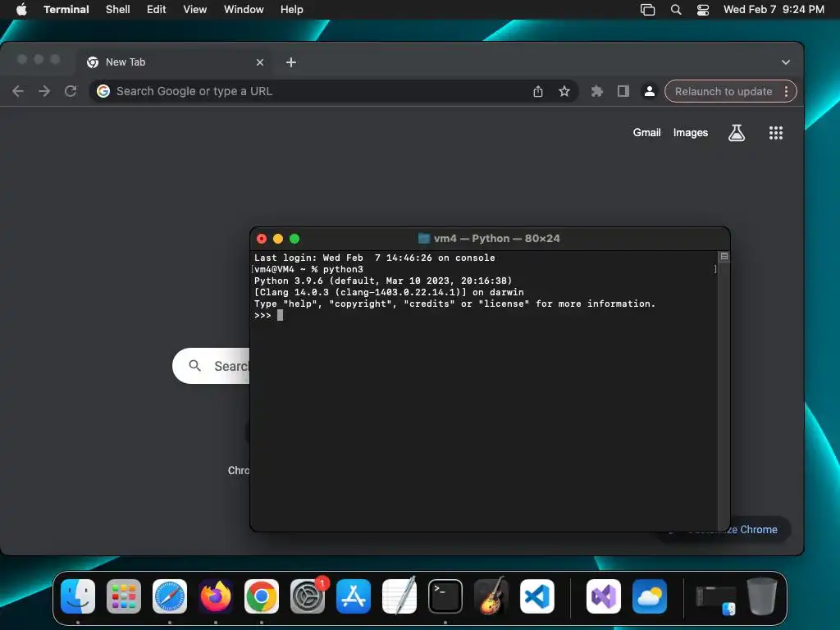This screenshot has height=630, width=840.
Task: Open the Help menu
Action: (x=291, y=10)
